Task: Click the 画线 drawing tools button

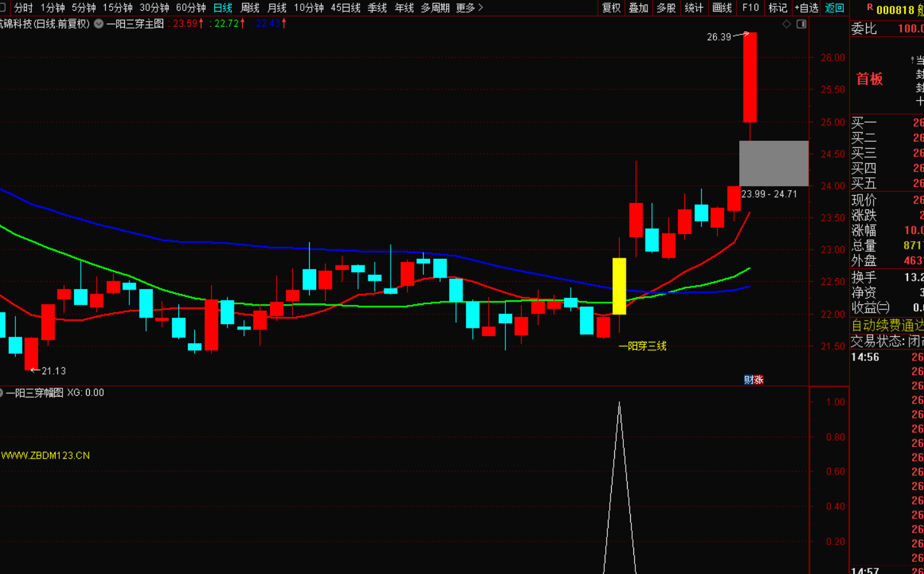Action: pyautogui.click(x=722, y=8)
